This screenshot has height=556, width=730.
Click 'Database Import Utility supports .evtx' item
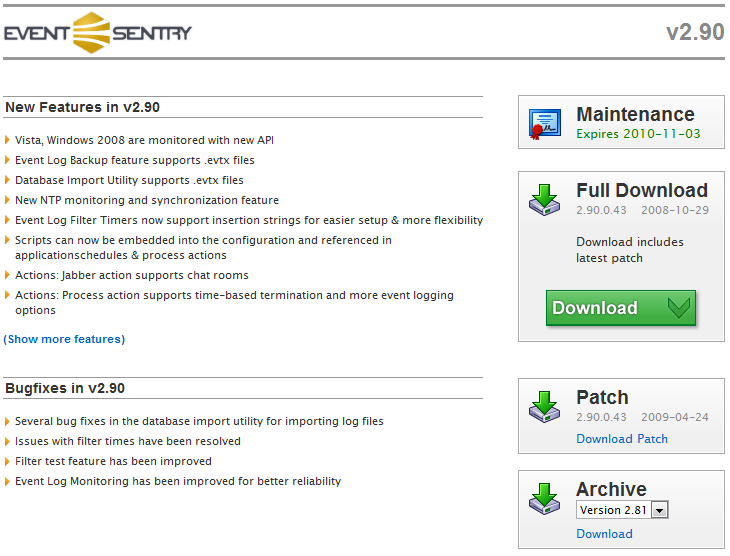tap(129, 180)
